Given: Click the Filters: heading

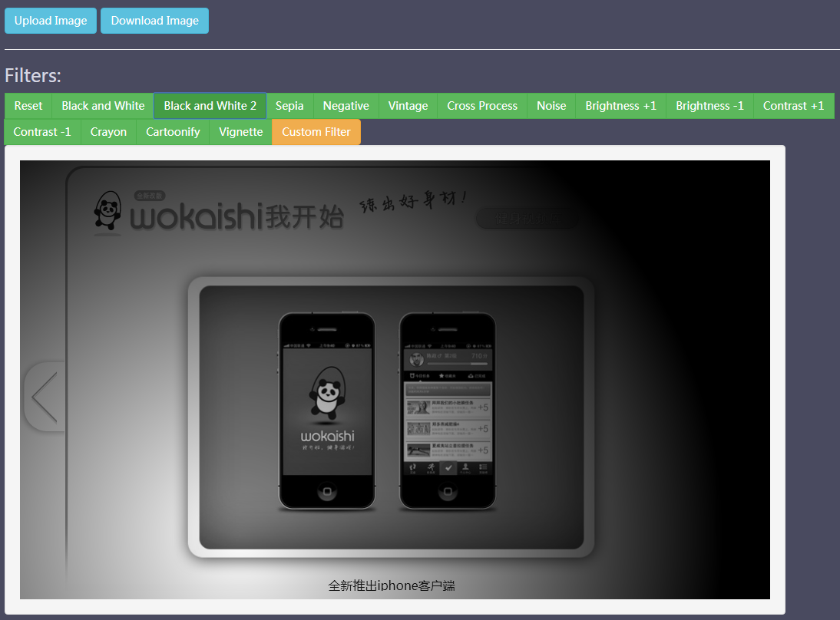Looking at the screenshot, I should tap(33, 75).
